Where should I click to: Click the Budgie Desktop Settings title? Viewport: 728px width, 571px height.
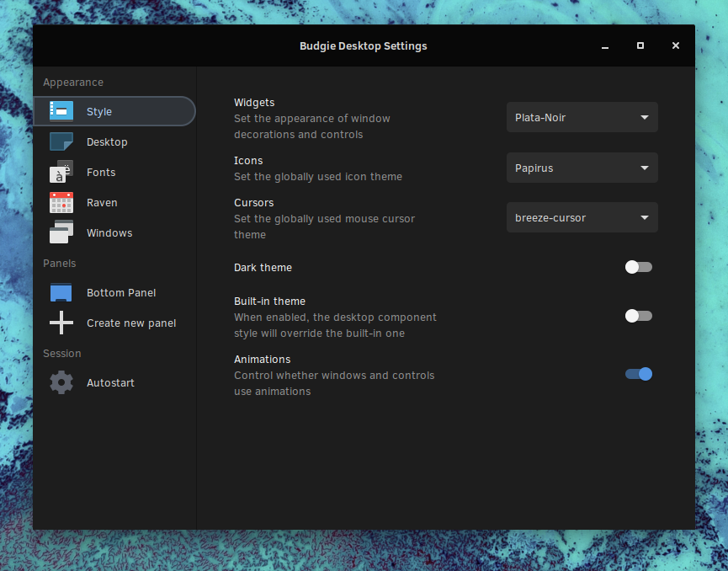(363, 46)
